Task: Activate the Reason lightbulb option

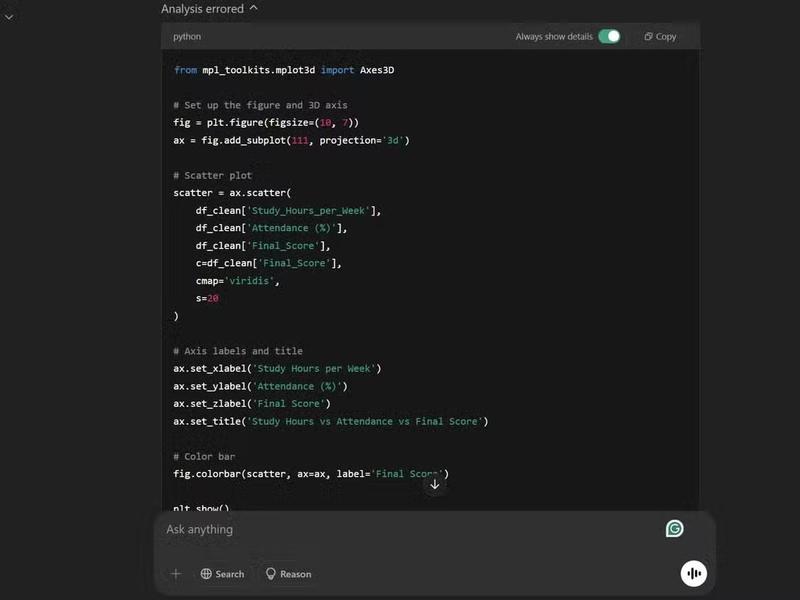Action: coord(288,574)
